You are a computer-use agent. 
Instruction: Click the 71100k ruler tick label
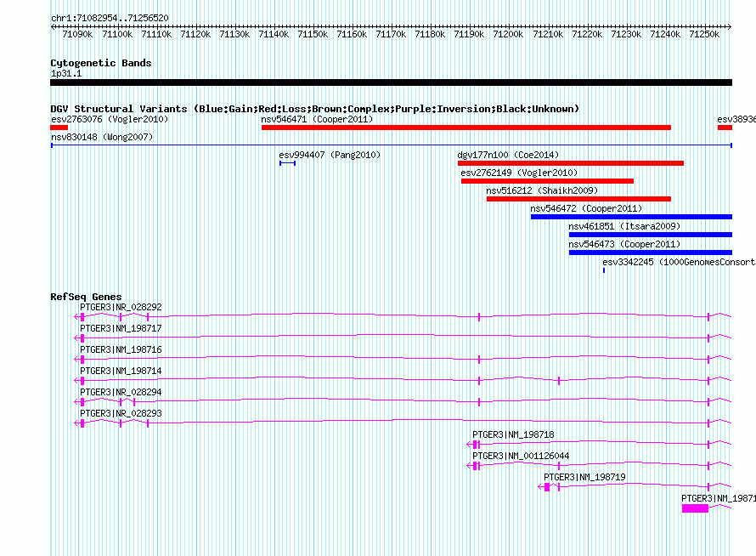pyautogui.click(x=117, y=34)
